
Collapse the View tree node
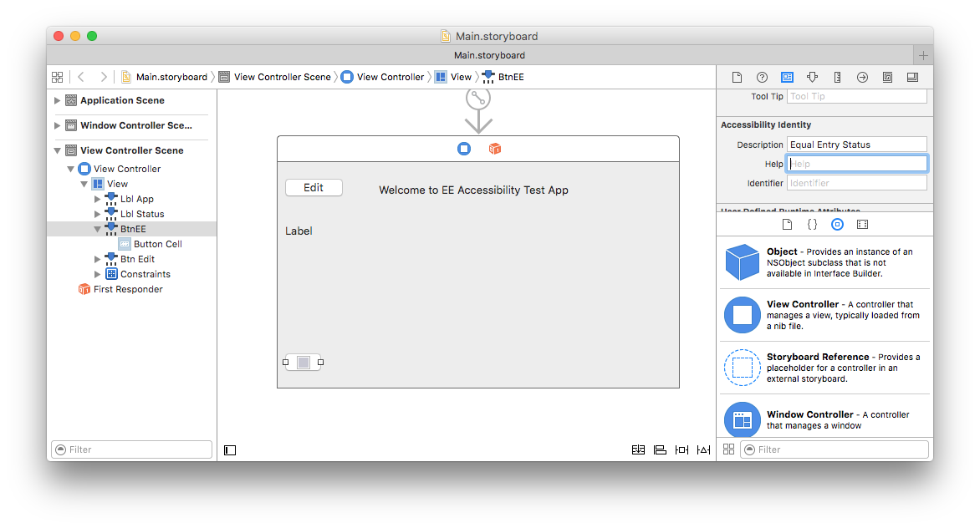84,184
